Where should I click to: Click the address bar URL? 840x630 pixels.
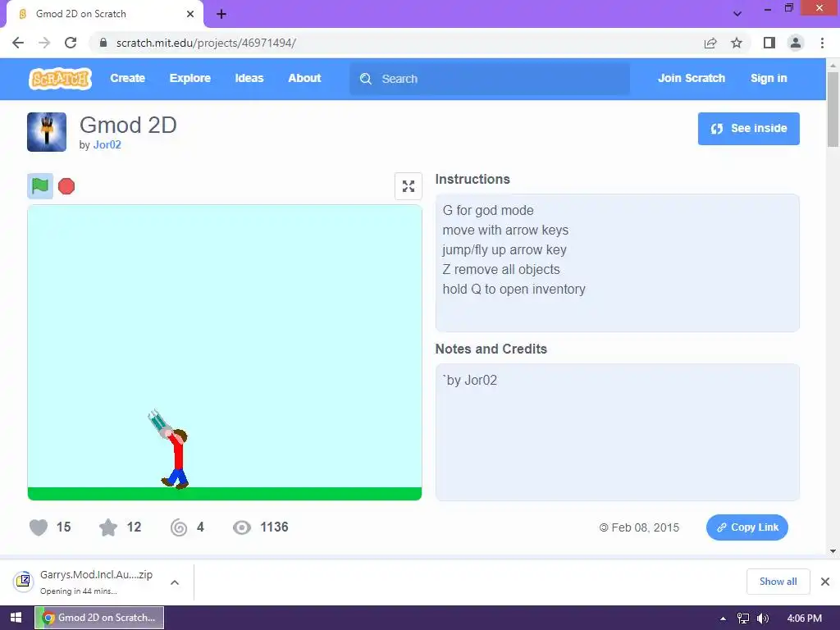206,43
